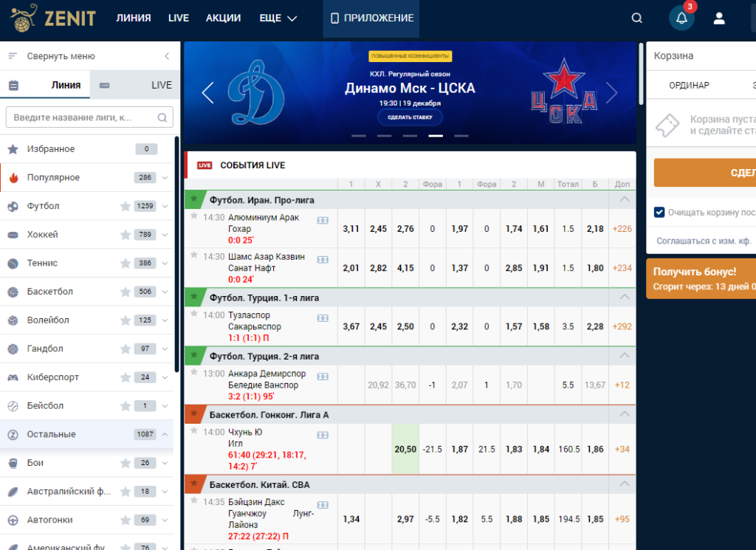Click the search icon in league search field
This screenshot has width=756, height=550.
tap(162, 117)
